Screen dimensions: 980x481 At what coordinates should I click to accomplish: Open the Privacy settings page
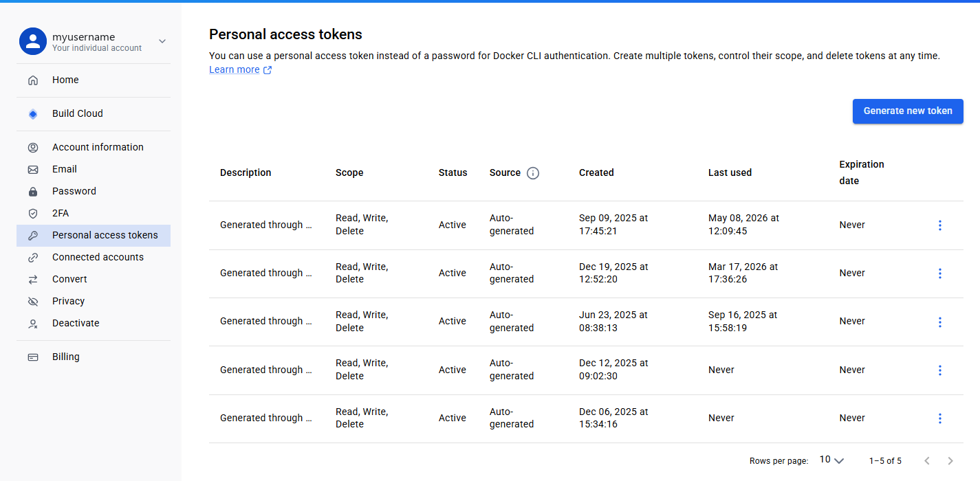(94, 302)
